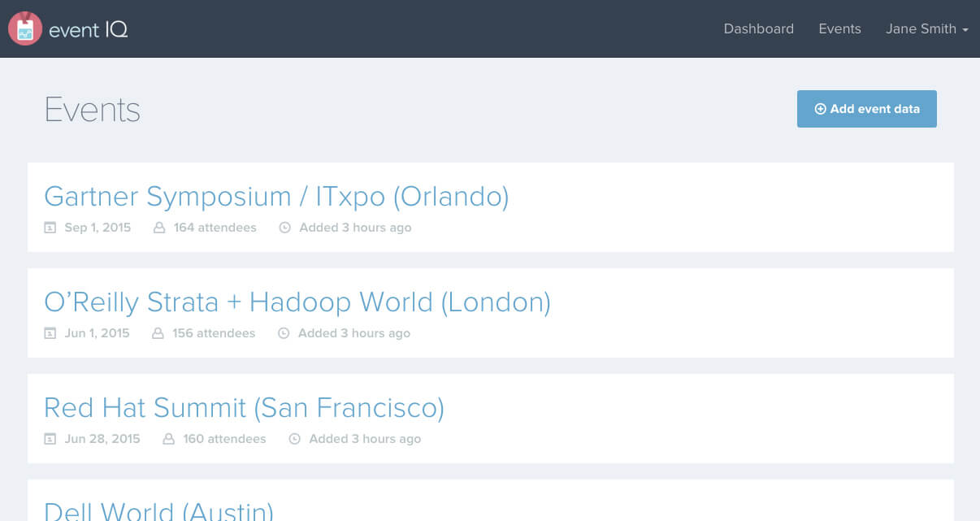Click clock icon on Red Hat Summit row
Screen dimensions: 980x521
[x=295, y=439]
